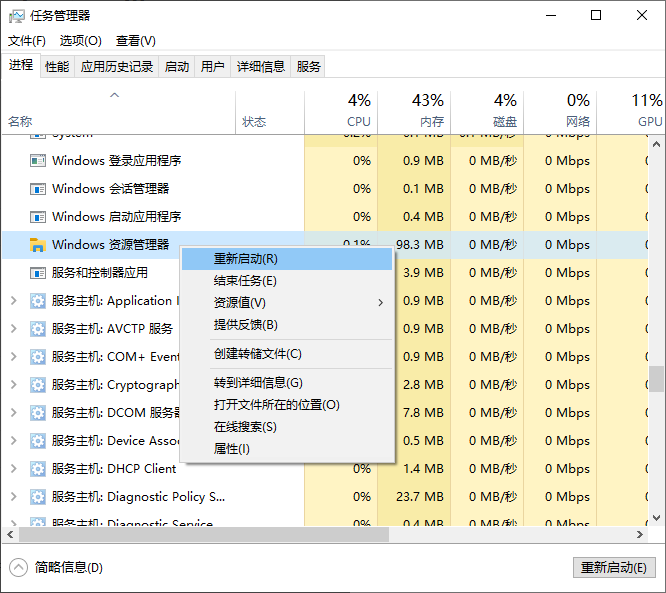Sort processes by 内存 column header

427,110
